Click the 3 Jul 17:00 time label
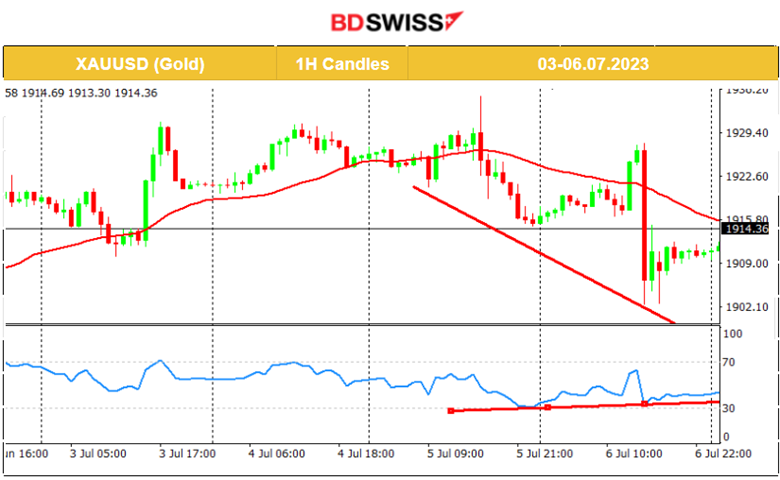 188,454
